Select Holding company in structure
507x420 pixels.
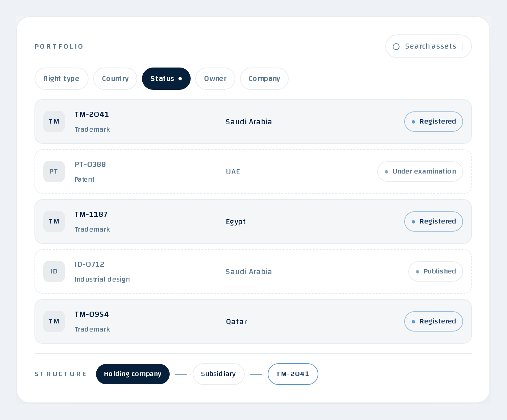pyautogui.click(x=133, y=374)
